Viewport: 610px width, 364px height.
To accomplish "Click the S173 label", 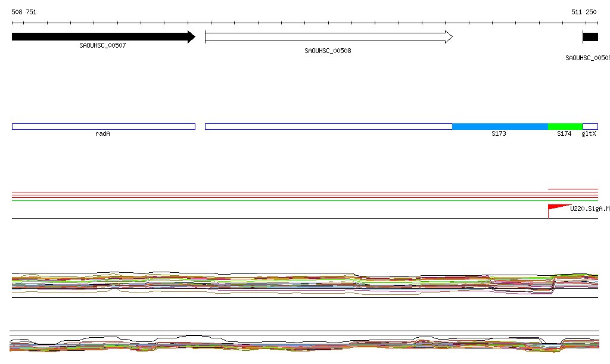I will click(499, 134).
